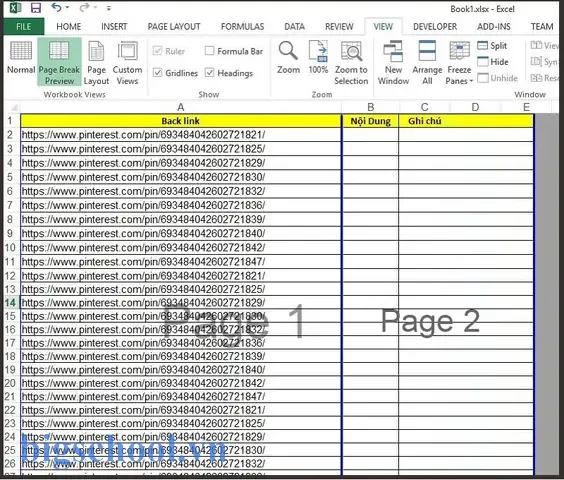Click the 'Back link' header cell

181,121
